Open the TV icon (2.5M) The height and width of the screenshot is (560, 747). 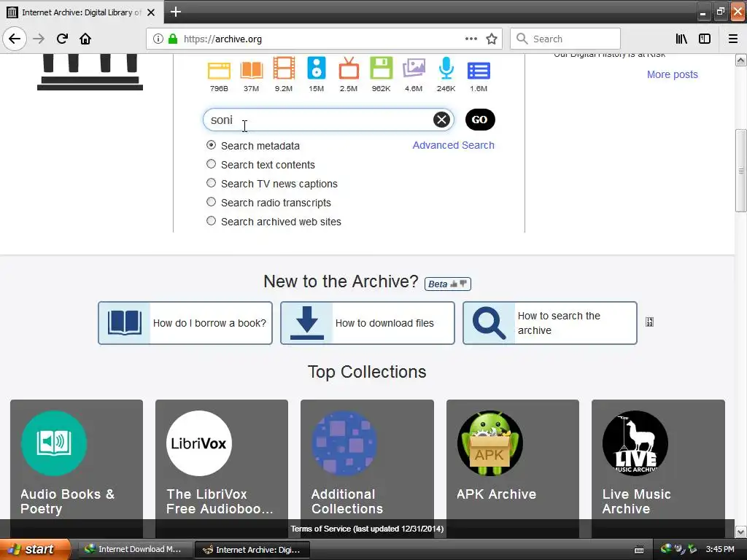349,68
